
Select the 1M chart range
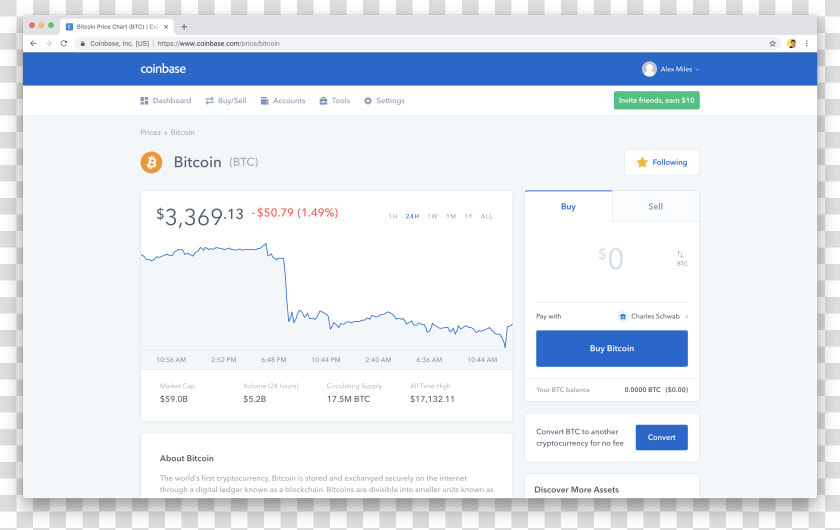click(x=451, y=217)
